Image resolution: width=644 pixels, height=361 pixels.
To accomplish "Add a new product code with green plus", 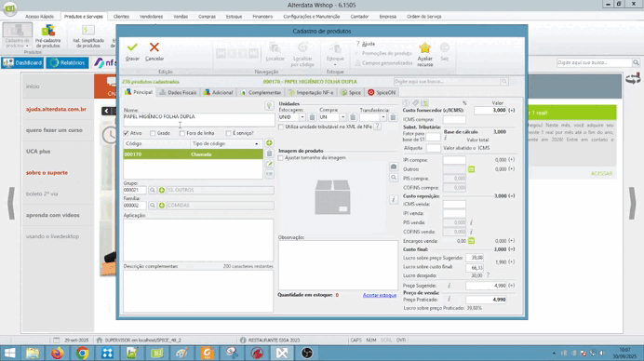I will 269,143.
